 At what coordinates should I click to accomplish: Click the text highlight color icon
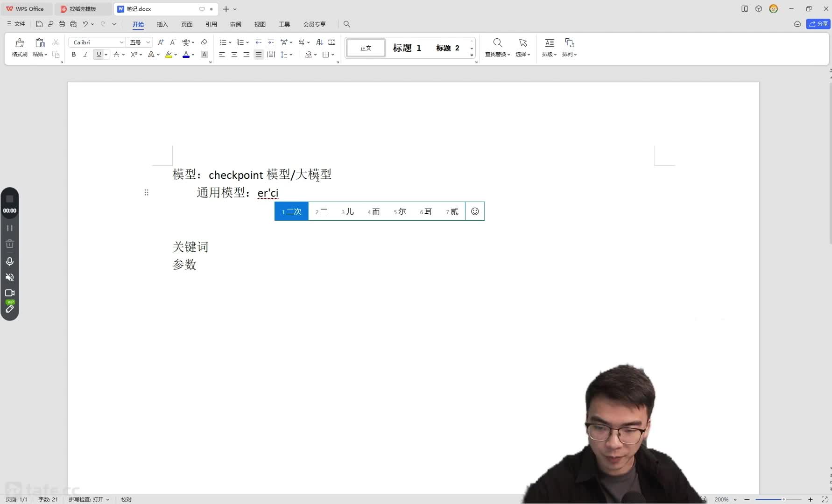(169, 55)
